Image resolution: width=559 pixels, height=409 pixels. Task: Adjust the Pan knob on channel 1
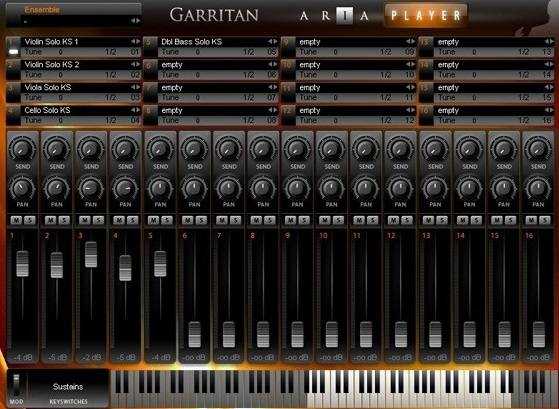coord(22,188)
